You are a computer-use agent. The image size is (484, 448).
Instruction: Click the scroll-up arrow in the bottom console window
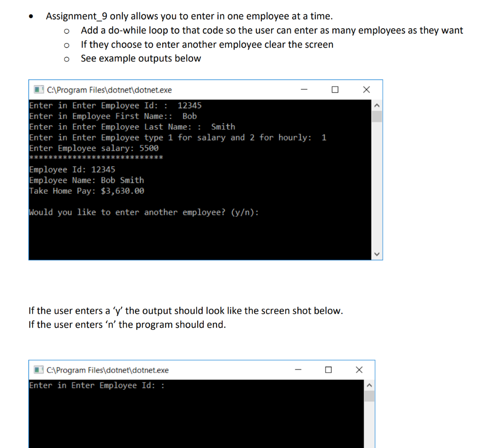(369, 385)
